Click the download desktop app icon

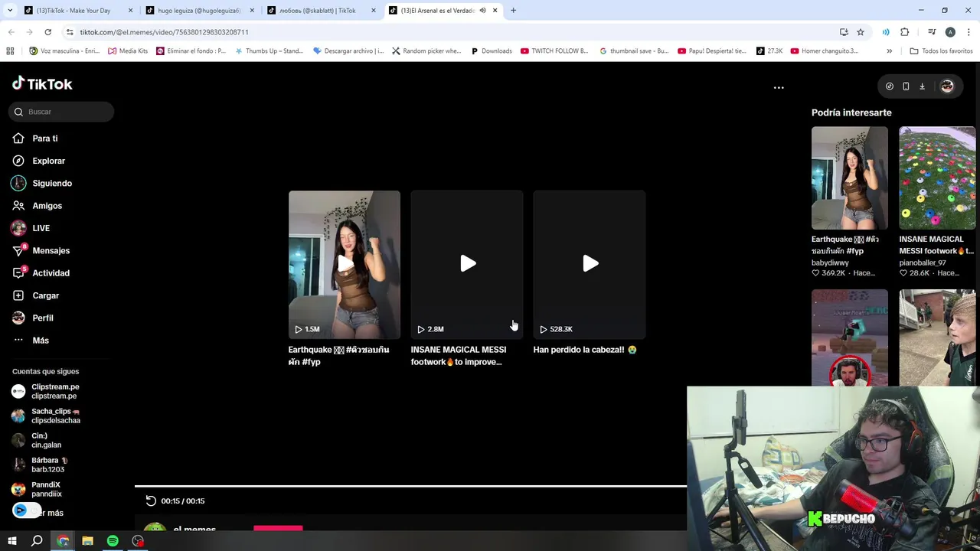tap(922, 86)
